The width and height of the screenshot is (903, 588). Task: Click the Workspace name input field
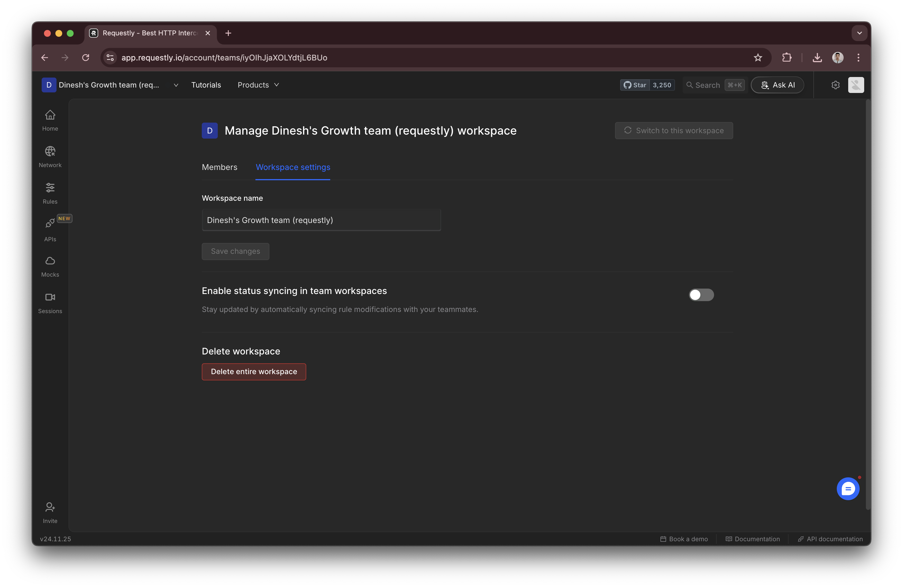(x=321, y=220)
